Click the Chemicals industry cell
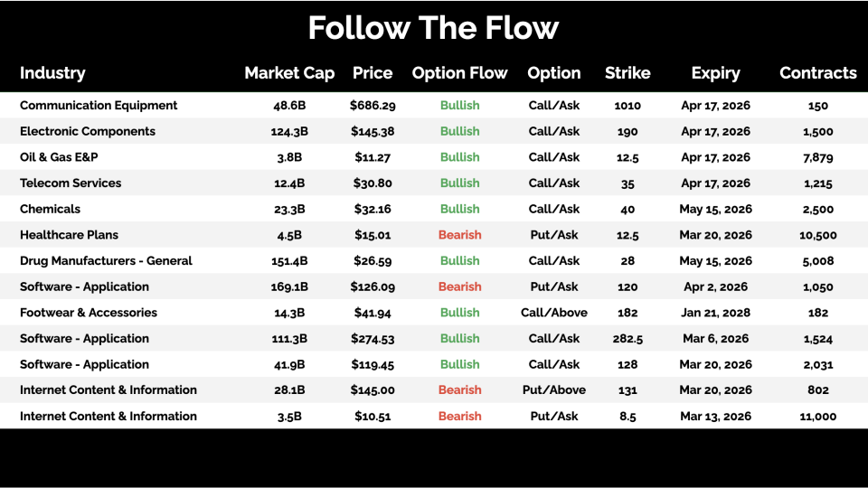 50,209
